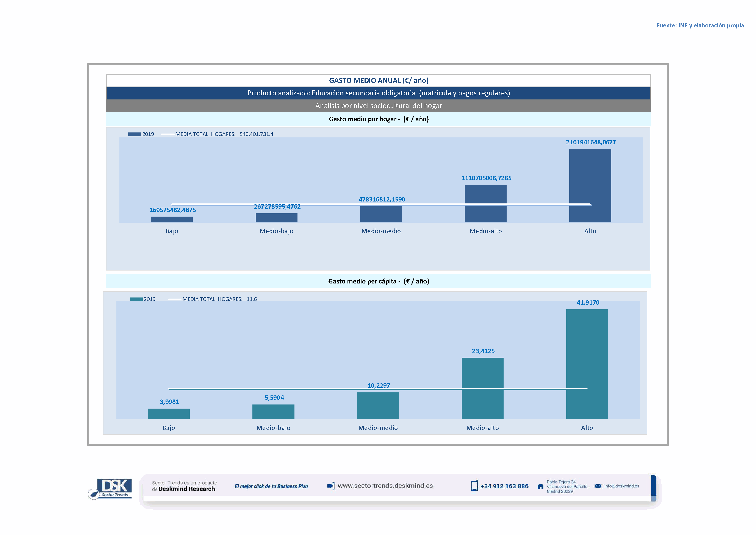Click the teal 2019 legend swatch in the per cápita chart

click(136, 299)
